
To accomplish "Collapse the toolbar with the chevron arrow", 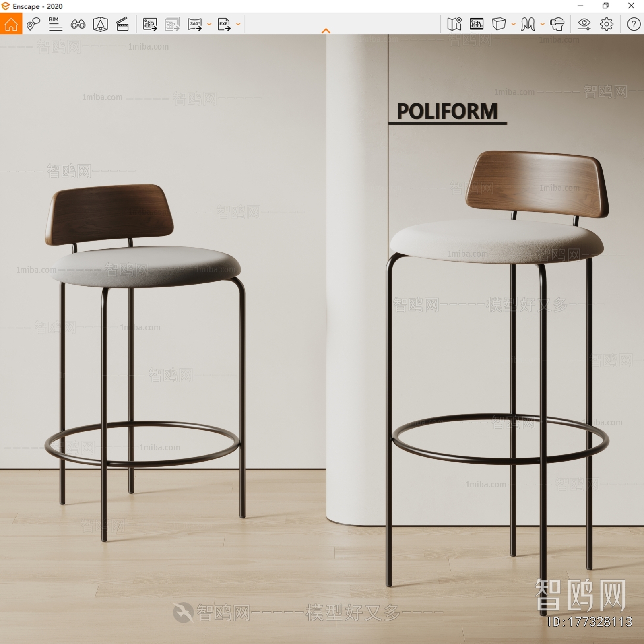I will tap(325, 29).
